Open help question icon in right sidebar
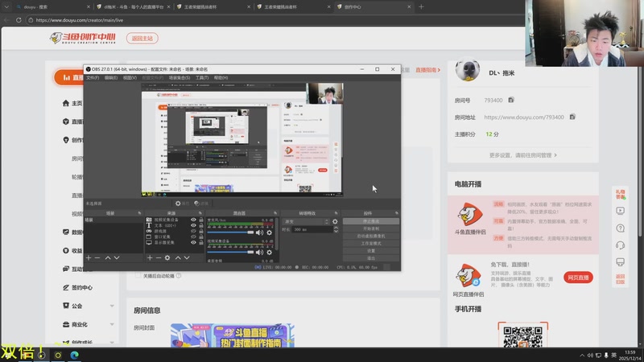Viewport: 644px width, 362px height. click(620, 228)
